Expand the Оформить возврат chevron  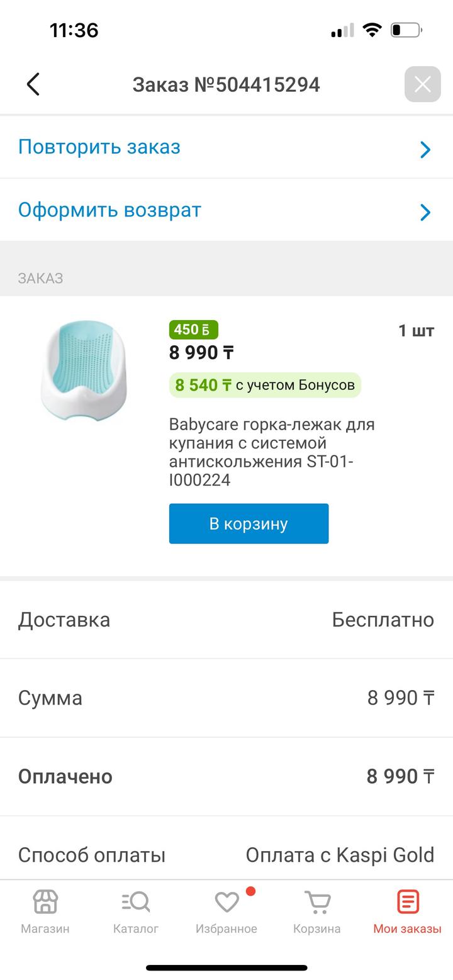[425, 212]
